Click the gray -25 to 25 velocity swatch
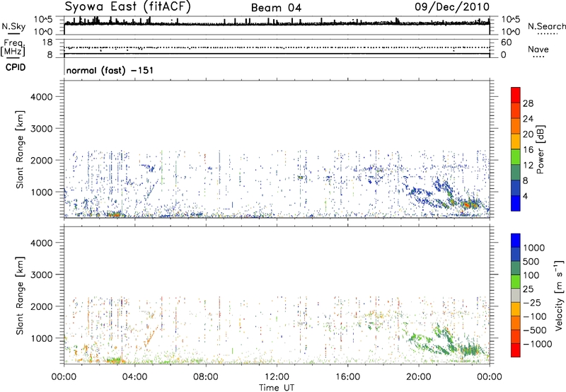Screen dimensions: 566x392 pyautogui.click(x=516, y=295)
